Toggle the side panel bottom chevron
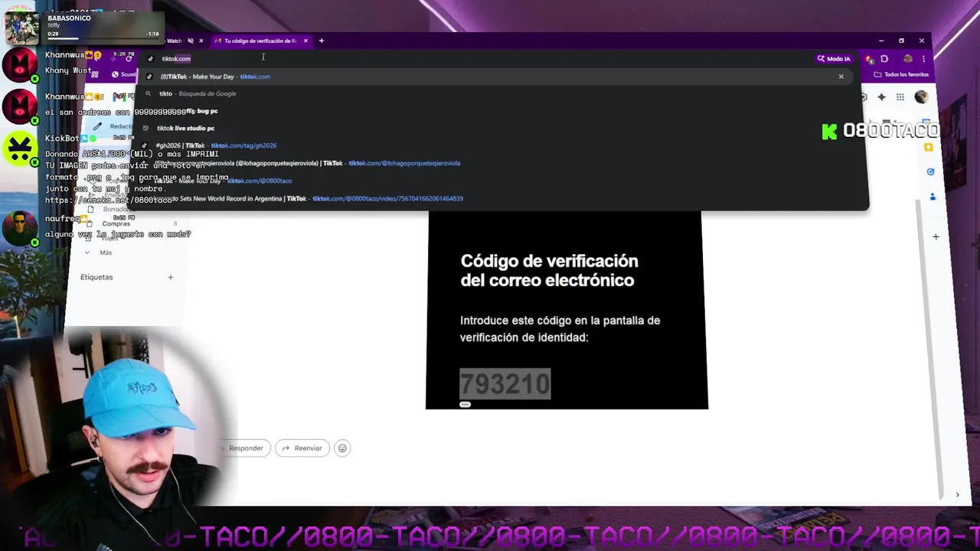The image size is (980, 551). click(x=957, y=494)
